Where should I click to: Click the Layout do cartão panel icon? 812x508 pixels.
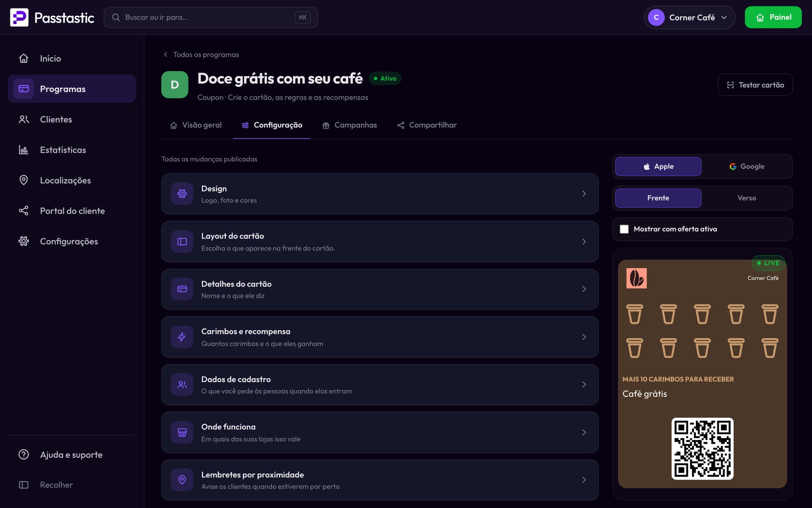pyautogui.click(x=182, y=241)
